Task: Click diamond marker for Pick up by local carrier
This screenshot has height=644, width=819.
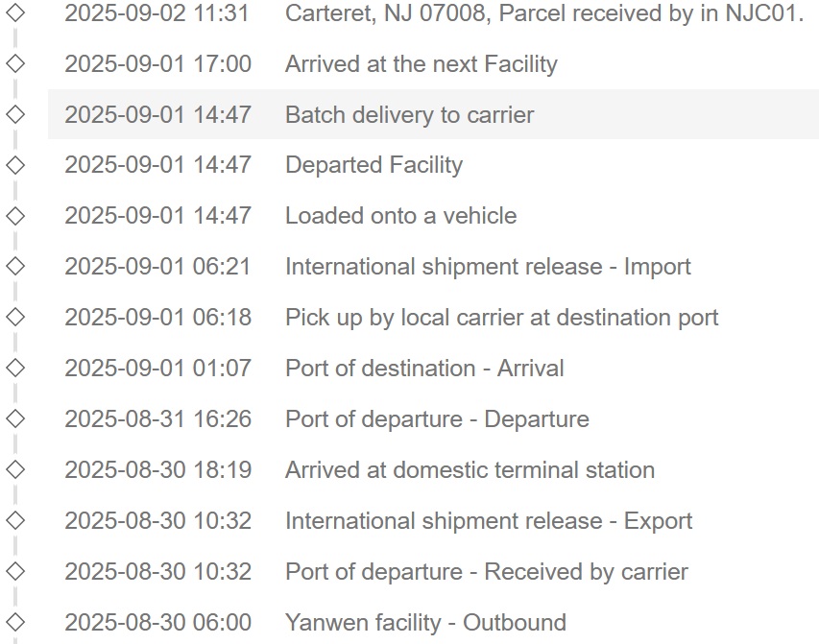Action: (x=15, y=318)
